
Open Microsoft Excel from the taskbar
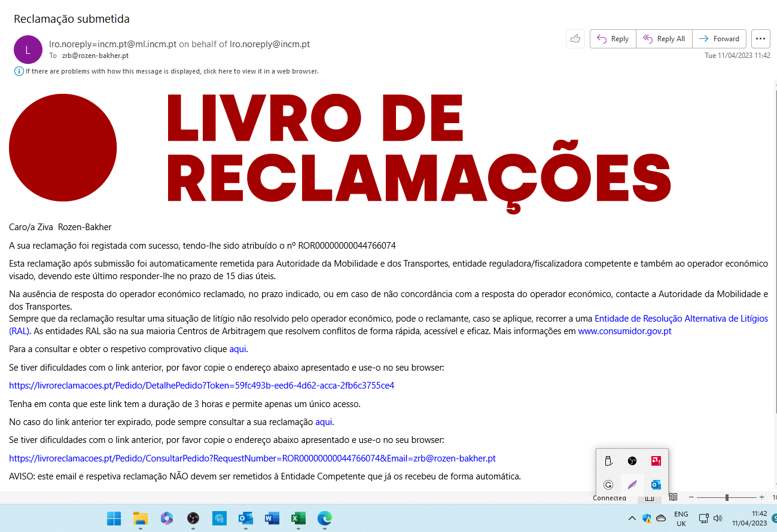pyautogui.click(x=298, y=519)
